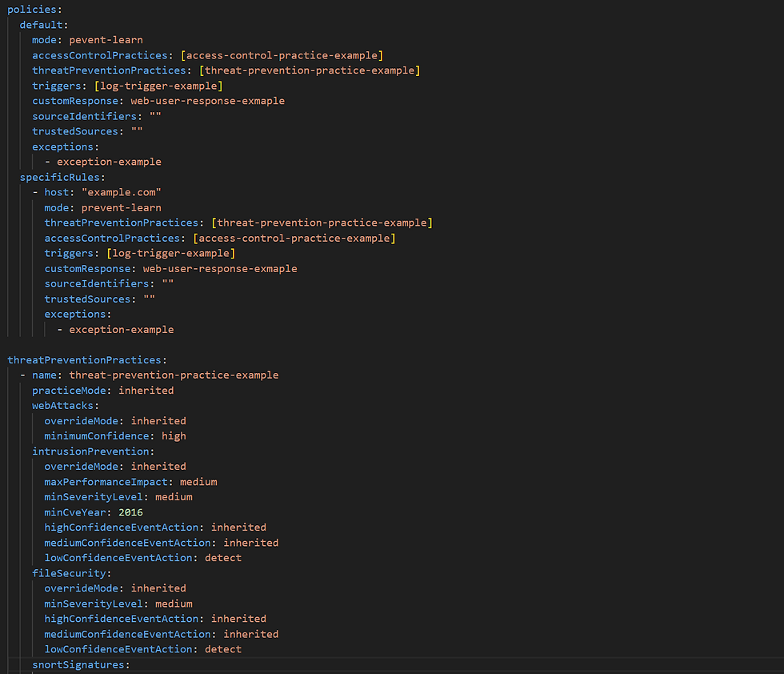Click 'threat-prevention-practice-example' value after name
This screenshot has width=784, height=674.
174,375
